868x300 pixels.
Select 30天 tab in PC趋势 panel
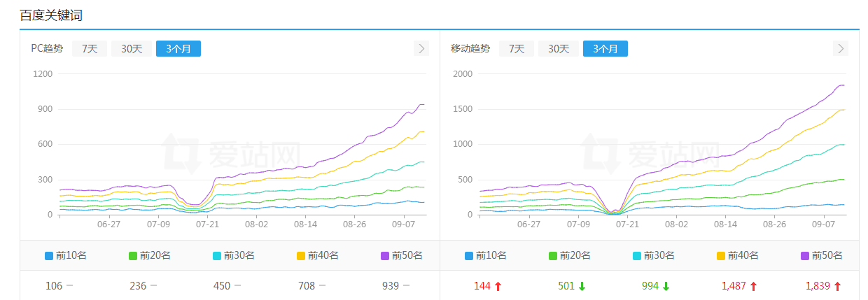(132, 49)
